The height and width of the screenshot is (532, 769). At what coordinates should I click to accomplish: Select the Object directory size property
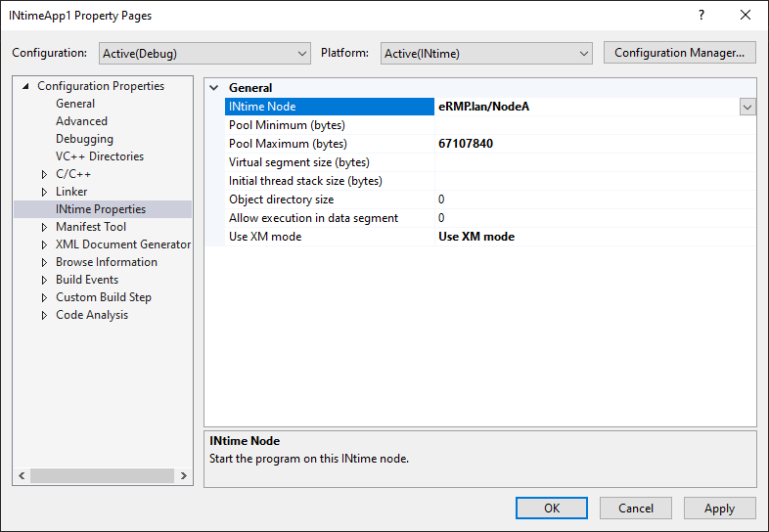pos(330,199)
